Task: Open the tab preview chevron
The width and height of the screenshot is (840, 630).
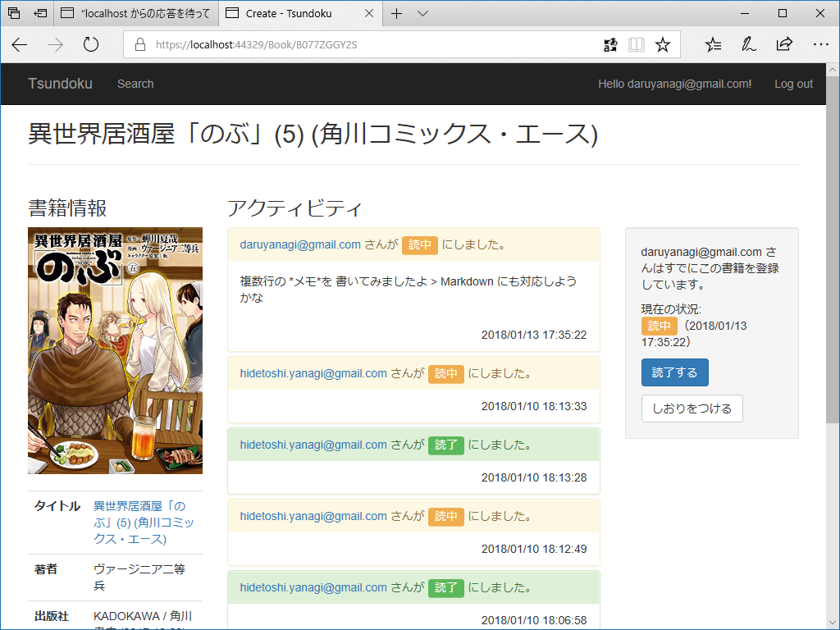Action: (422, 13)
